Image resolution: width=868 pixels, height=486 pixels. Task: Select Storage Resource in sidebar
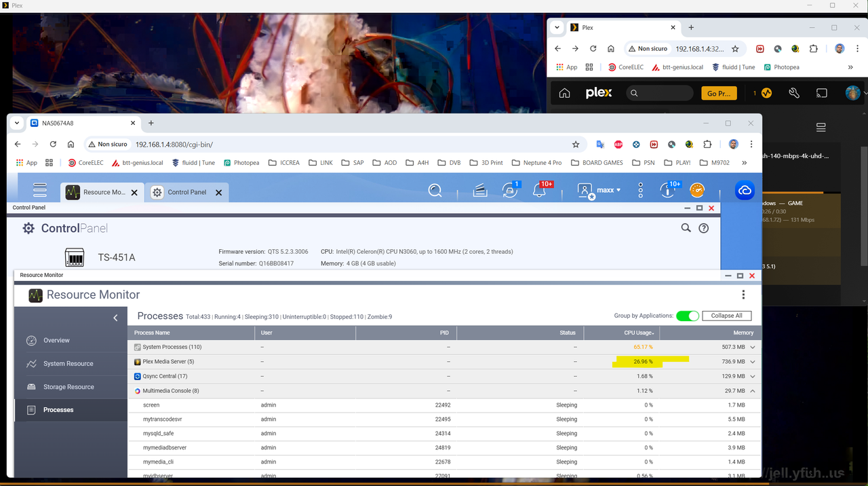coord(71,387)
